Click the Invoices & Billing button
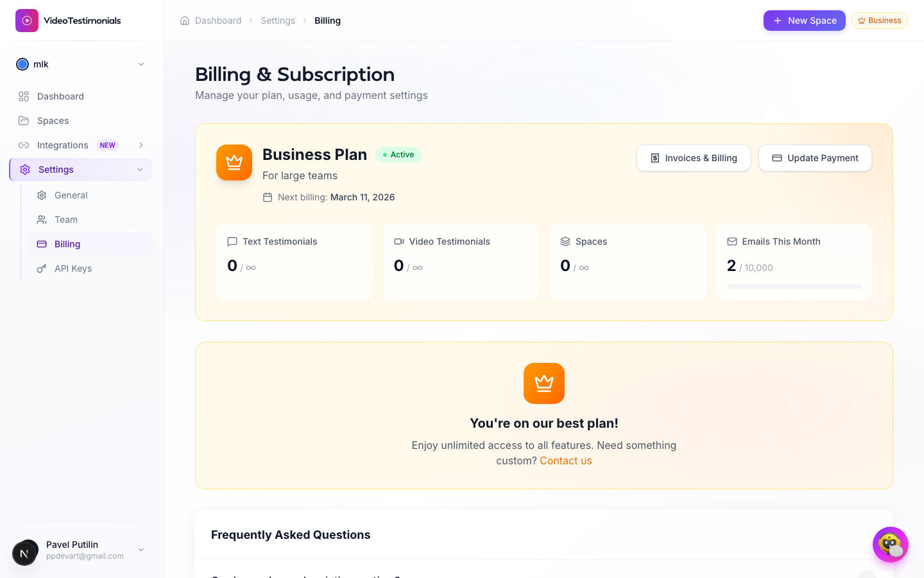Image resolution: width=924 pixels, height=578 pixels. pyautogui.click(x=694, y=158)
